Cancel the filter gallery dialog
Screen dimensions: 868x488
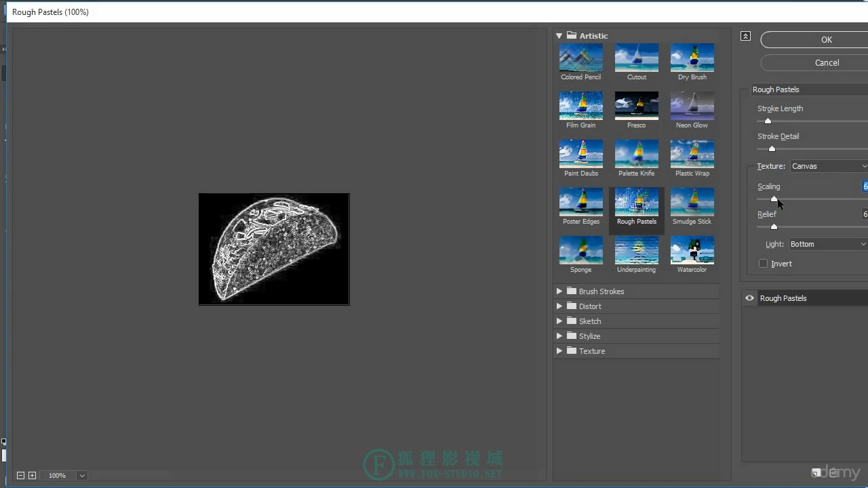[814, 62]
